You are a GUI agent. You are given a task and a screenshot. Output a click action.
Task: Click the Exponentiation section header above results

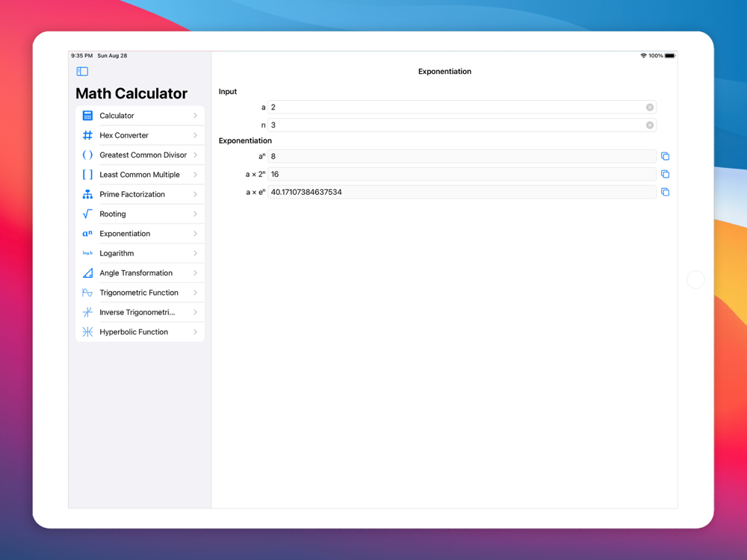pyautogui.click(x=245, y=140)
